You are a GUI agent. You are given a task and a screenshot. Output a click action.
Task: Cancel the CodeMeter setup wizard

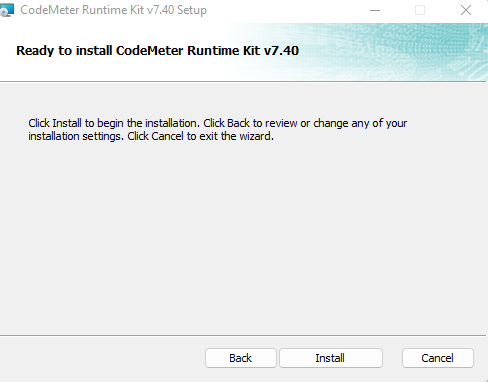coord(438,358)
